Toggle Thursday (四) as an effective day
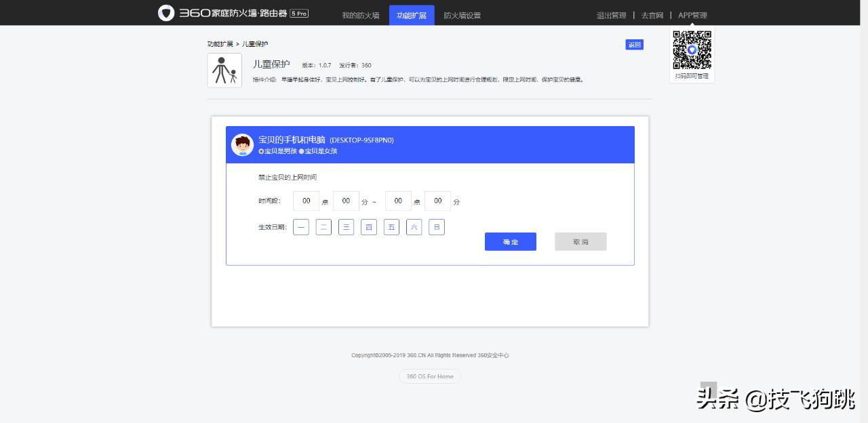Image resolution: width=868 pixels, height=423 pixels. (x=369, y=227)
